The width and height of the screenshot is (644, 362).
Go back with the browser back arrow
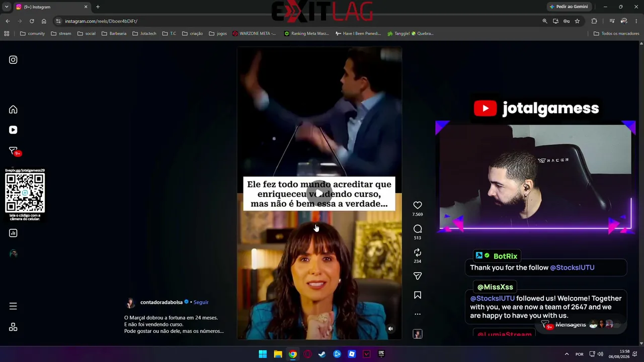click(x=8, y=21)
